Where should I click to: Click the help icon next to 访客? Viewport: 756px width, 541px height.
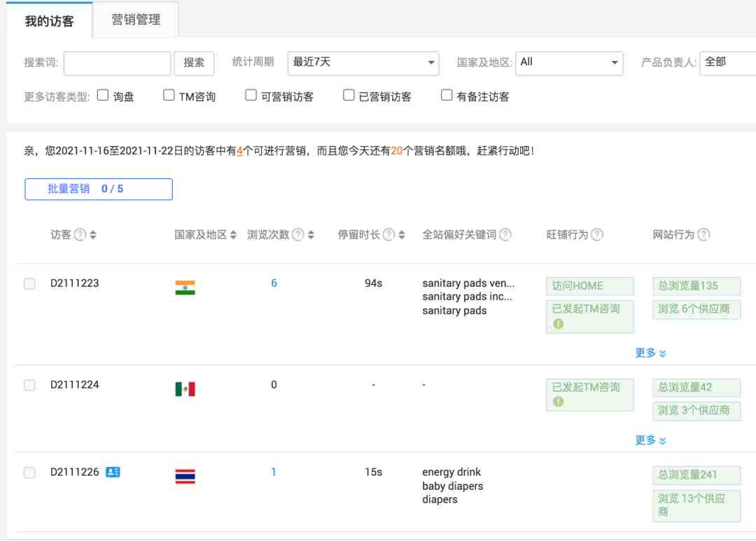[80, 235]
